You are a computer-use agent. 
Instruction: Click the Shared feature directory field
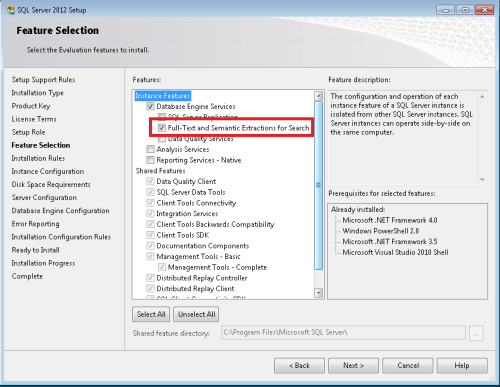click(x=343, y=332)
